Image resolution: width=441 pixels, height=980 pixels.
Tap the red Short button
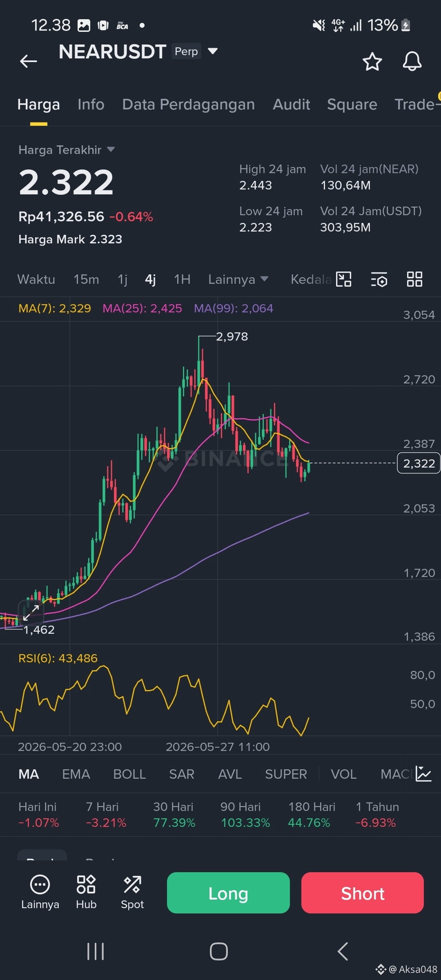(x=363, y=893)
